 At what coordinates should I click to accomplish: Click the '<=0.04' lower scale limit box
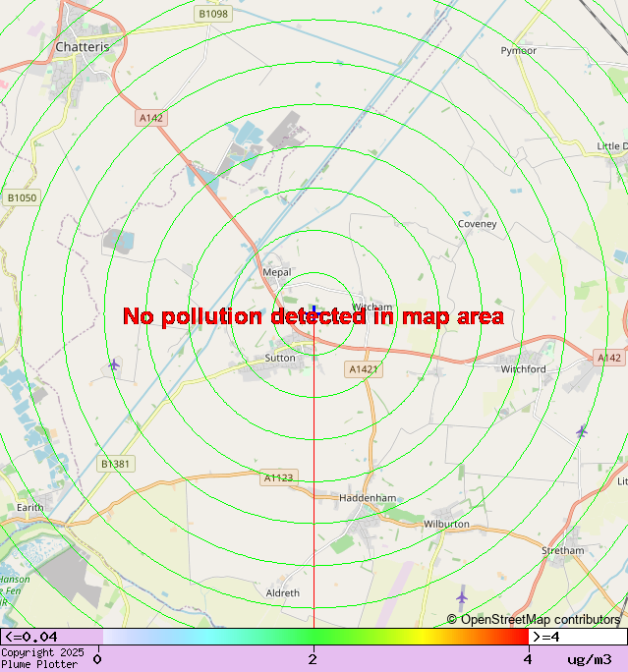[52, 637]
